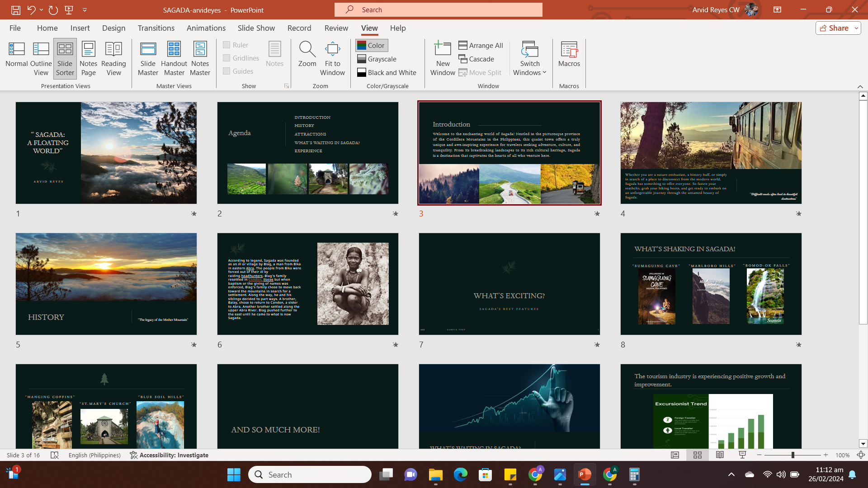The width and height of the screenshot is (868, 488).
Task: Start Slide Show from status bar icon
Action: coord(742,455)
